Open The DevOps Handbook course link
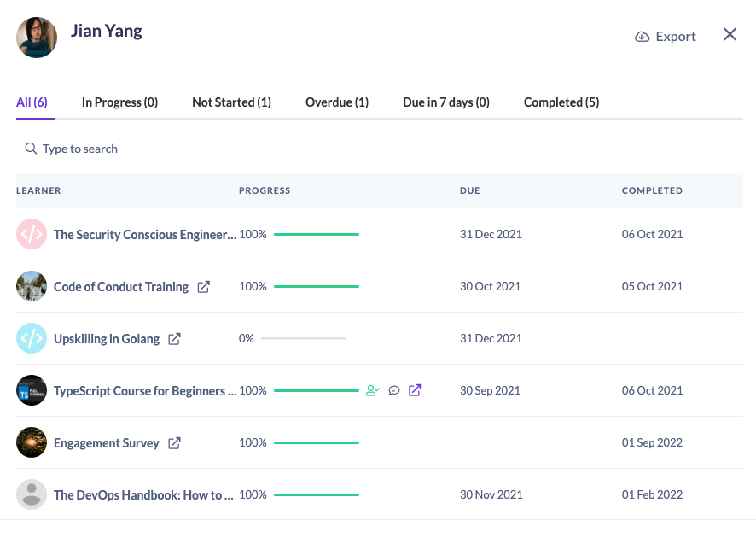756x544 pixels. [143, 495]
